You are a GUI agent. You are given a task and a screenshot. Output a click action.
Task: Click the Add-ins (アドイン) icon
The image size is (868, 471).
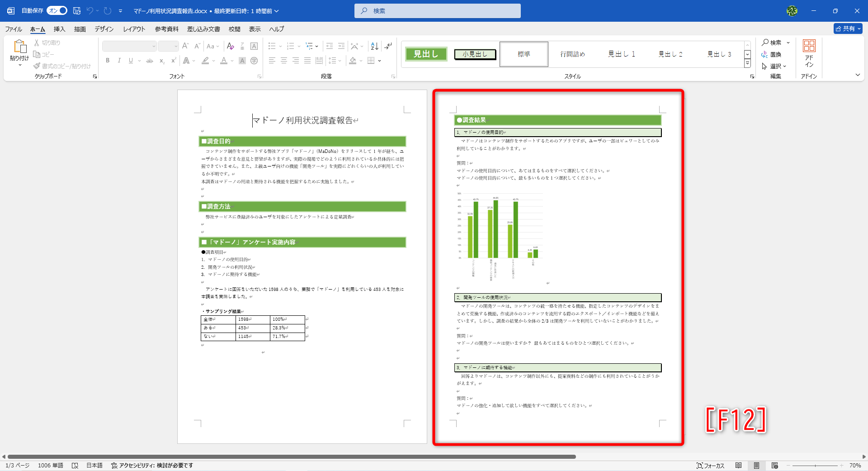point(809,51)
